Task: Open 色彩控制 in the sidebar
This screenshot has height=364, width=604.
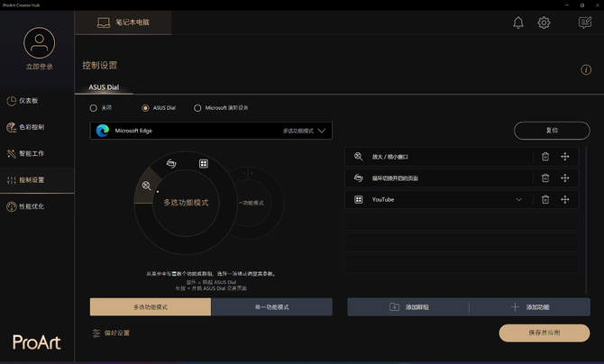Action: 37,127
